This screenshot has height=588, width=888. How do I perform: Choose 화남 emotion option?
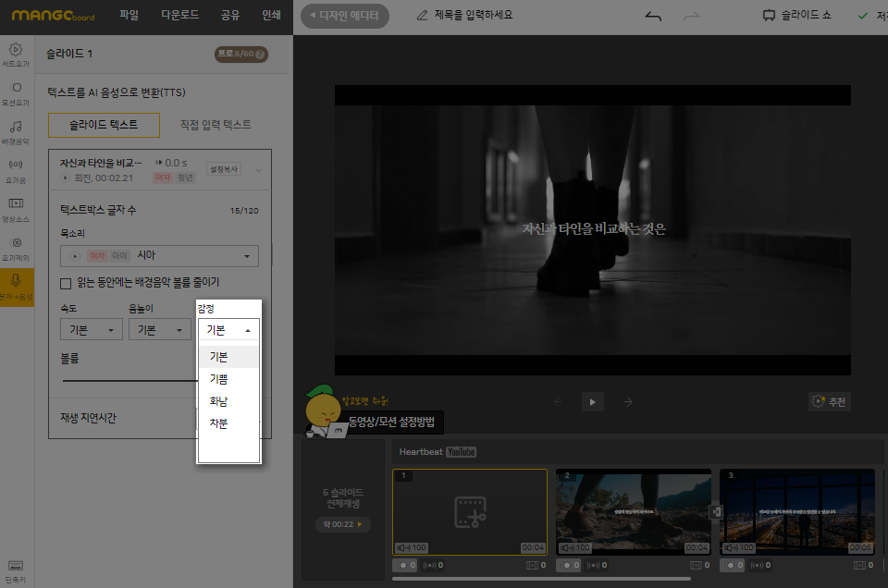click(x=219, y=401)
